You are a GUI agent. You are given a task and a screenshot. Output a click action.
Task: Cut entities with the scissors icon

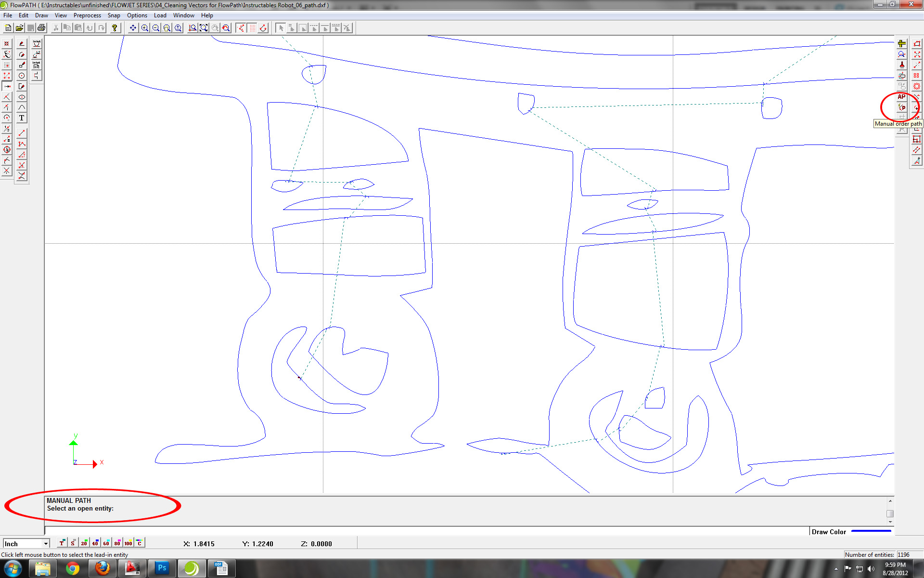55,27
